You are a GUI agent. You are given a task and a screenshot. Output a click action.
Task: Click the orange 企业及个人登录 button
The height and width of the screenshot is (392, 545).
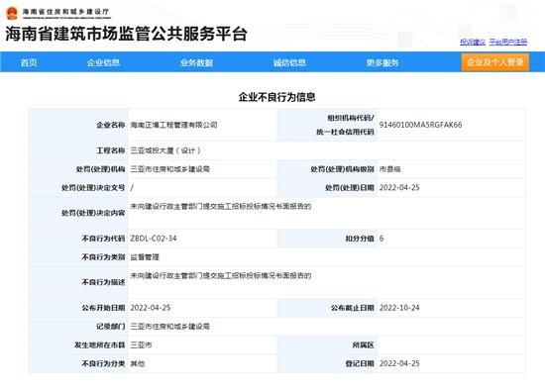494,62
